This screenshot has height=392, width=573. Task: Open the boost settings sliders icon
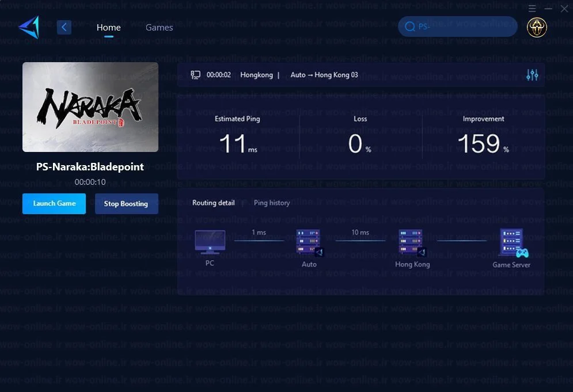532,75
